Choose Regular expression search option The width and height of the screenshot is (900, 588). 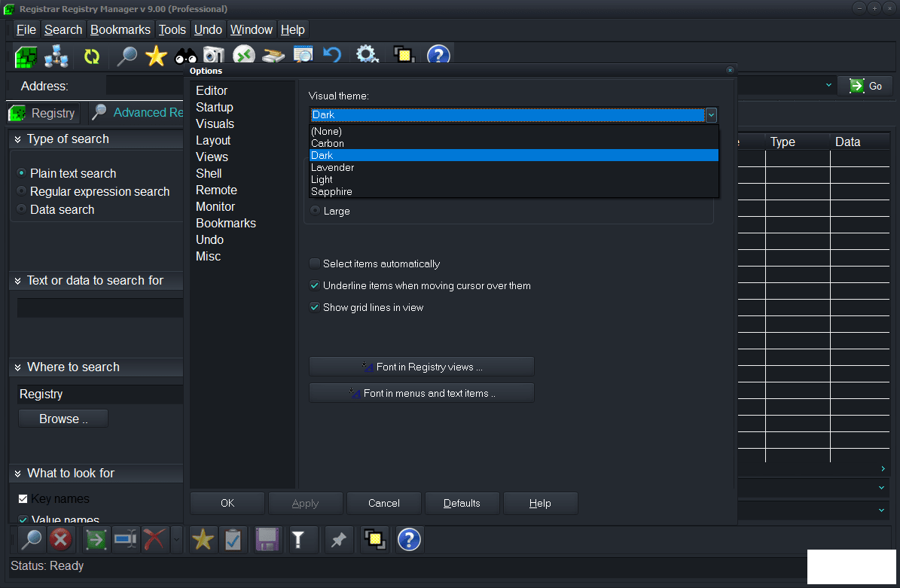point(22,191)
